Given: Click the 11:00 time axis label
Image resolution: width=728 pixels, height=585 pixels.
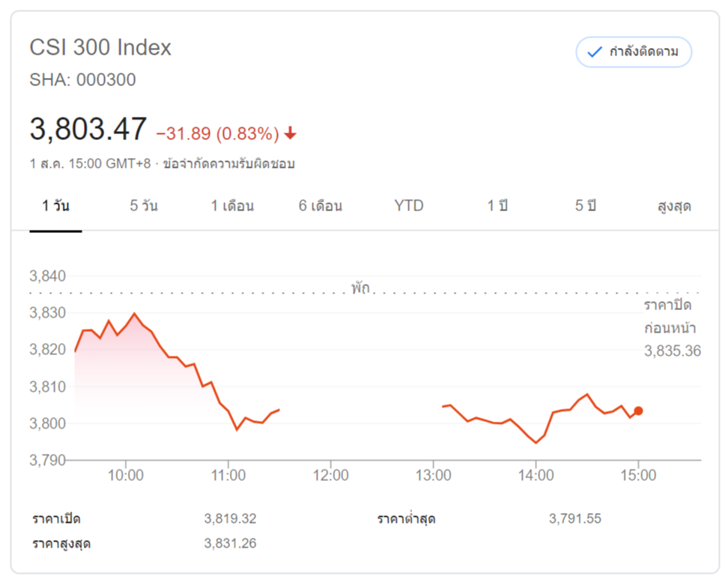Looking at the screenshot, I should pos(228,475).
